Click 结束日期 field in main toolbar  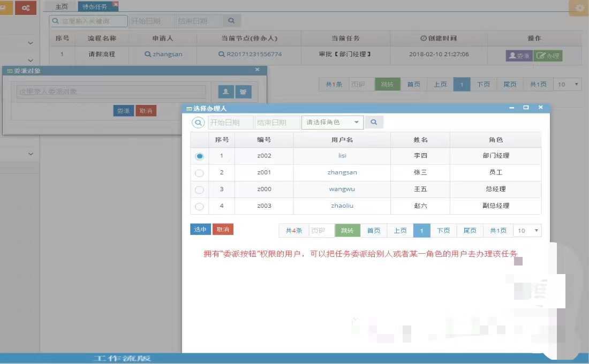[198, 21]
